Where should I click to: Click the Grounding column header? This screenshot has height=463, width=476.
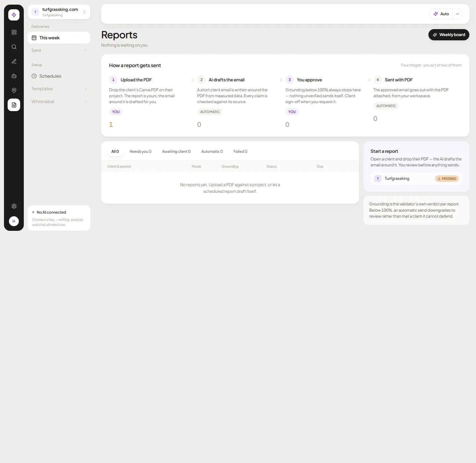pyautogui.click(x=230, y=166)
